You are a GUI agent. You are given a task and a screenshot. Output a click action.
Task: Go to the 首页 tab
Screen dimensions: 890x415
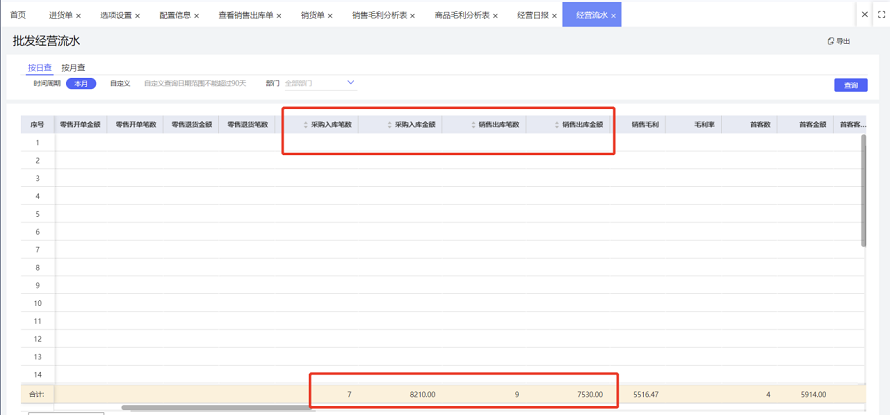(18, 15)
